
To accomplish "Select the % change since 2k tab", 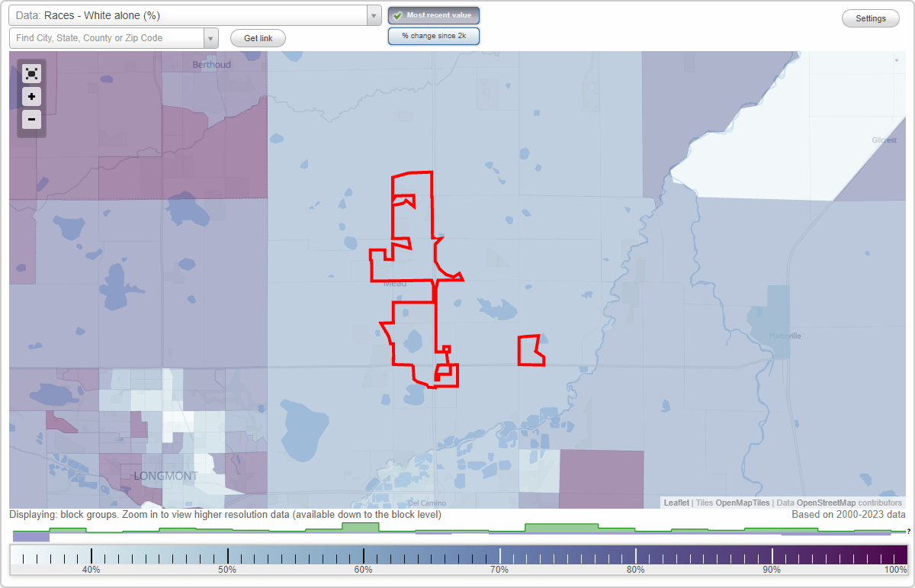I will (433, 35).
